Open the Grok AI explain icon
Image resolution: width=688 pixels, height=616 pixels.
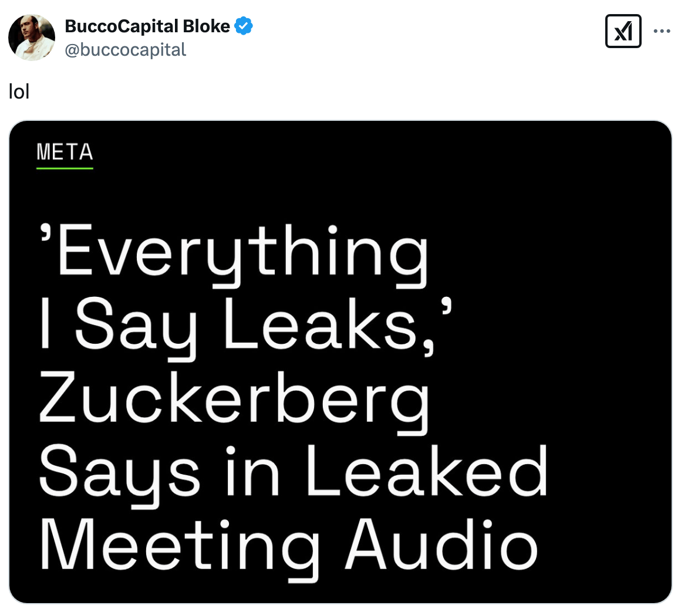[x=623, y=31]
